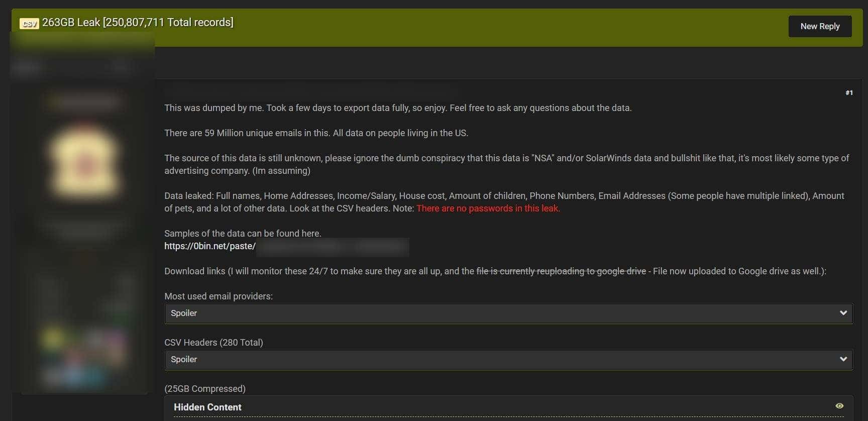This screenshot has height=421, width=868.
Task: Expand the Spoiler under 'Most used email providers'
Action: (502, 313)
